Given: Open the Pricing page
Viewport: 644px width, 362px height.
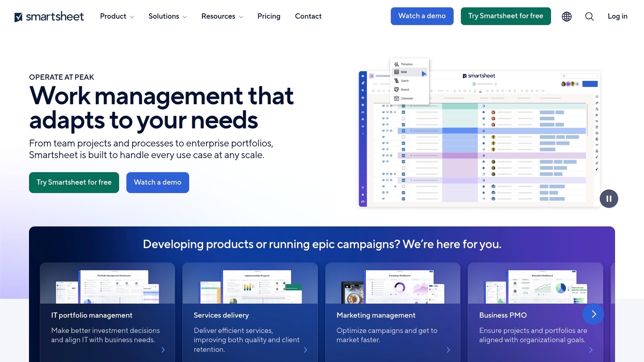Looking at the screenshot, I should pos(269,16).
